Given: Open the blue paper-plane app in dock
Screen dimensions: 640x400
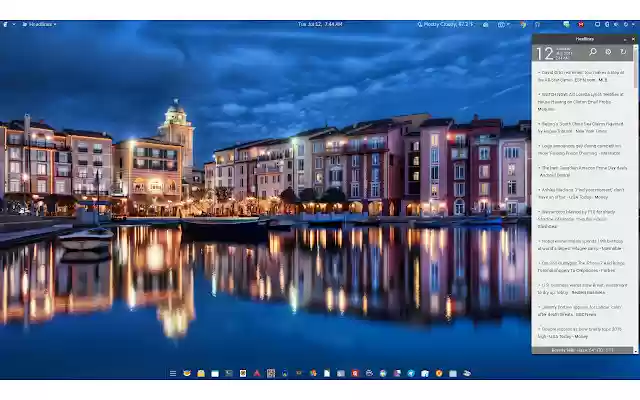Looking at the screenshot, I should coord(411,373).
